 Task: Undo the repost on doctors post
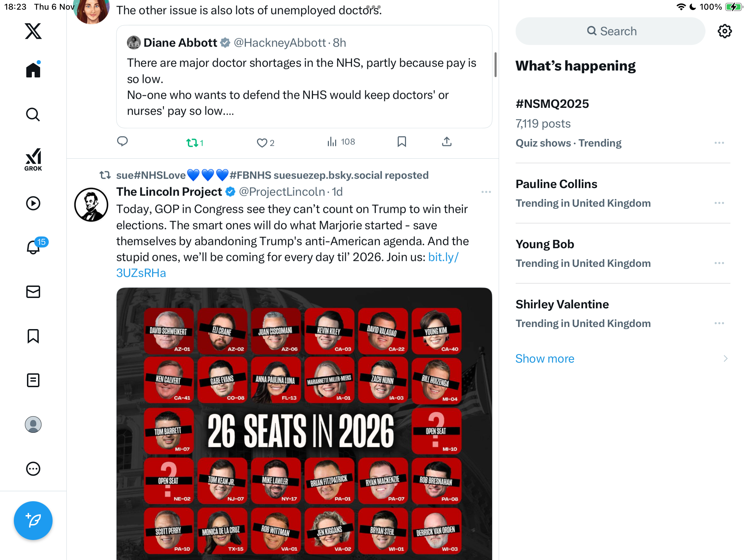[x=194, y=142]
